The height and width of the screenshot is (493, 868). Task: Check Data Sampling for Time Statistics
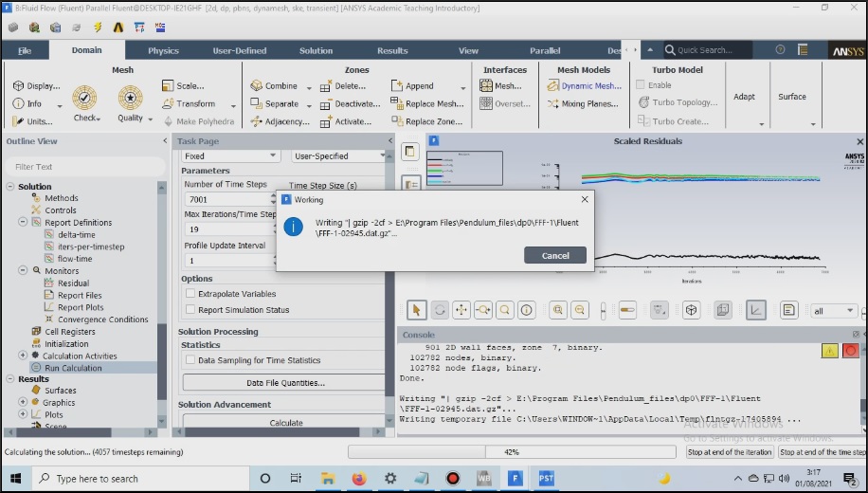190,360
